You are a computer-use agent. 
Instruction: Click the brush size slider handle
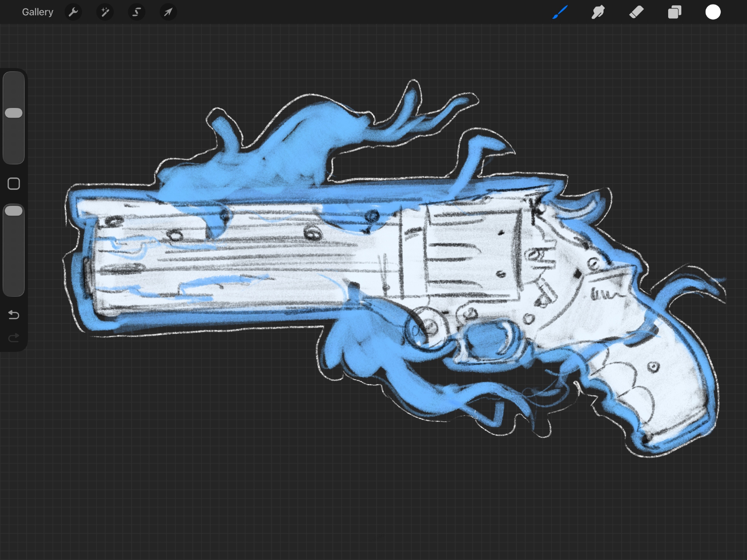click(x=14, y=113)
